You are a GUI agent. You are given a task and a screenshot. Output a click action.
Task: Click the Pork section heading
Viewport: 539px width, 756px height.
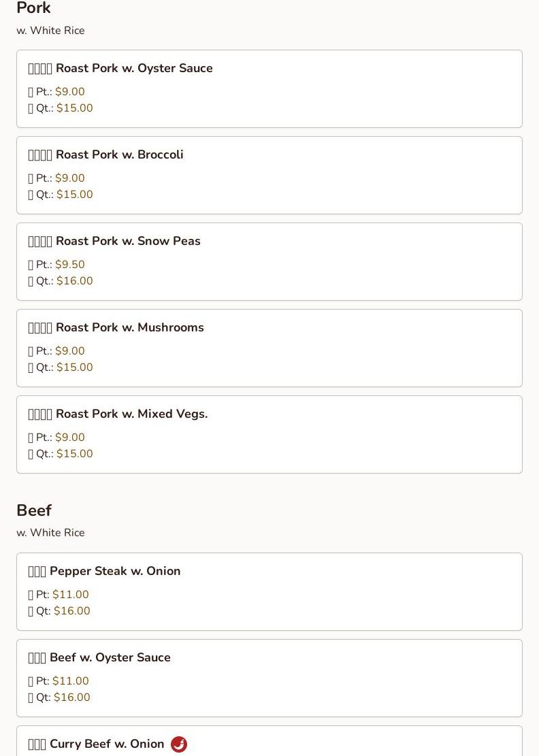(x=34, y=9)
